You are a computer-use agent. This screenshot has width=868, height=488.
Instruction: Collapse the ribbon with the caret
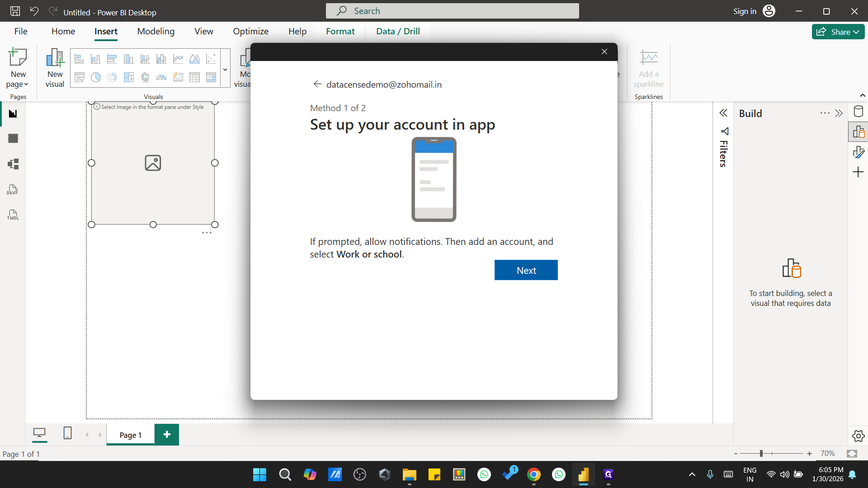(863, 95)
